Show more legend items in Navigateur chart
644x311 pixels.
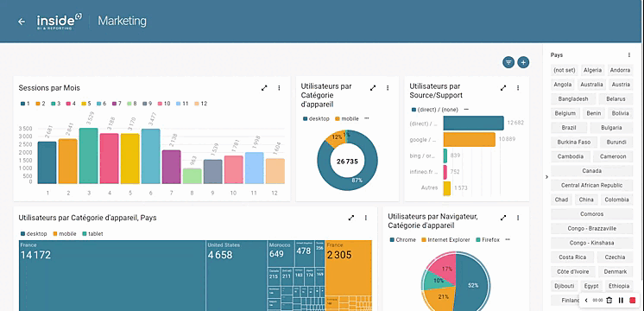[x=508, y=239]
